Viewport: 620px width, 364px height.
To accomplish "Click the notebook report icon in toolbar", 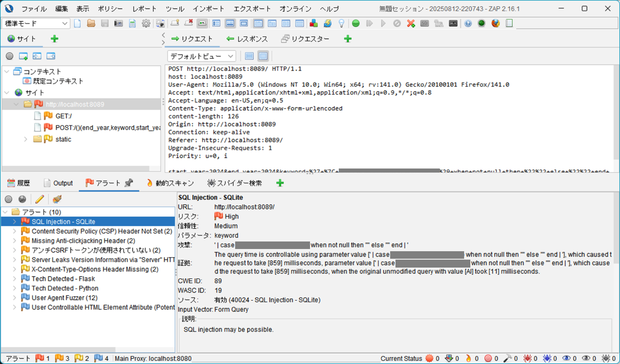I will coord(509,23).
